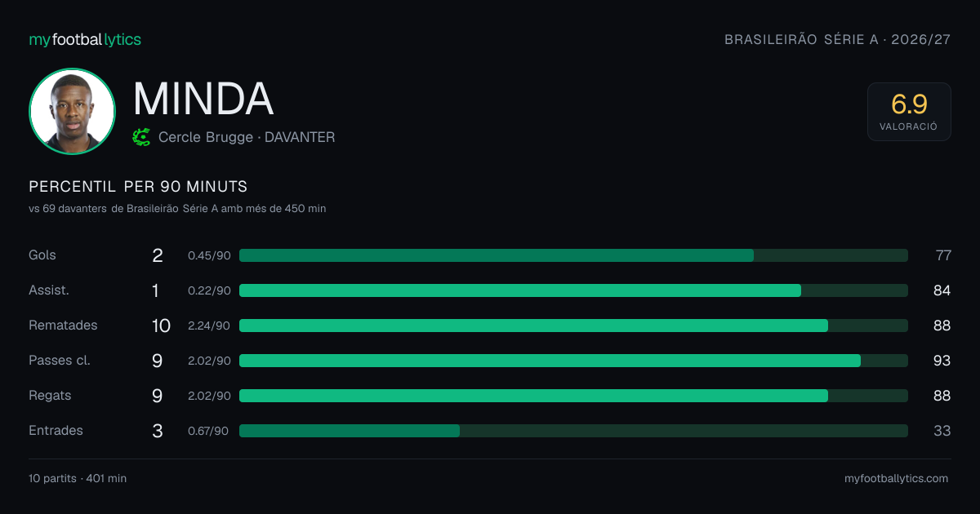
Task: Click the MINDA player name heading
Action: (203, 99)
